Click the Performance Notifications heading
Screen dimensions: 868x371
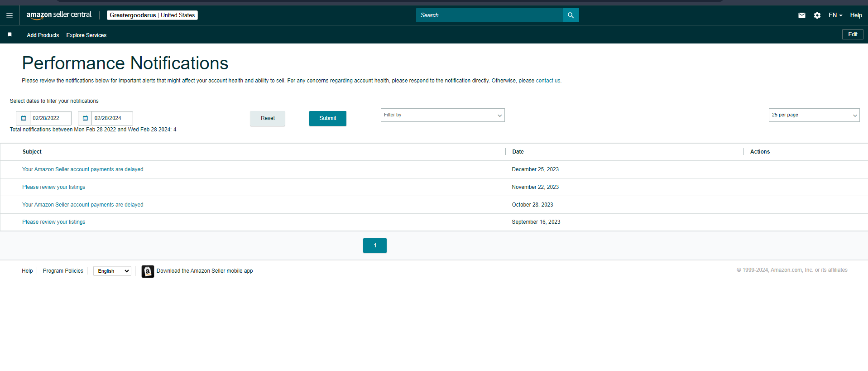[x=125, y=63]
